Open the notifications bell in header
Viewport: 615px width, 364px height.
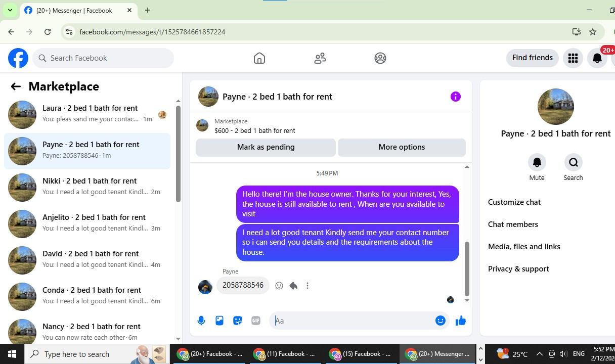[597, 58]
